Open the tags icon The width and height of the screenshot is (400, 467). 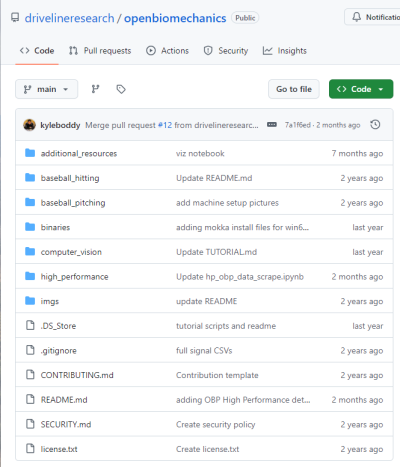(121, 89)
